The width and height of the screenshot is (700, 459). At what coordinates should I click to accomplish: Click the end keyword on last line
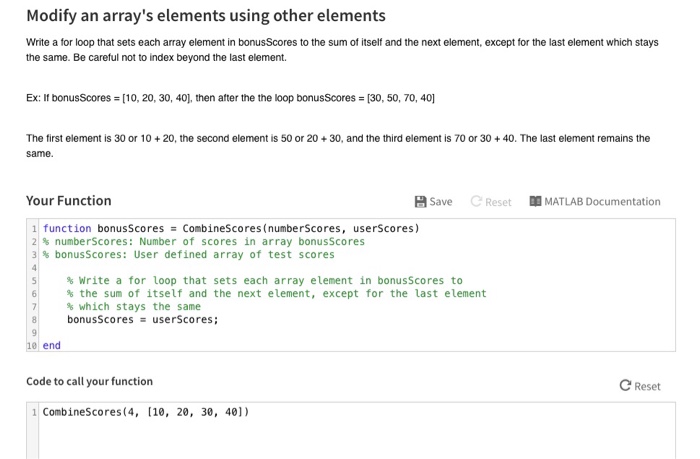(x=51, y=346)
